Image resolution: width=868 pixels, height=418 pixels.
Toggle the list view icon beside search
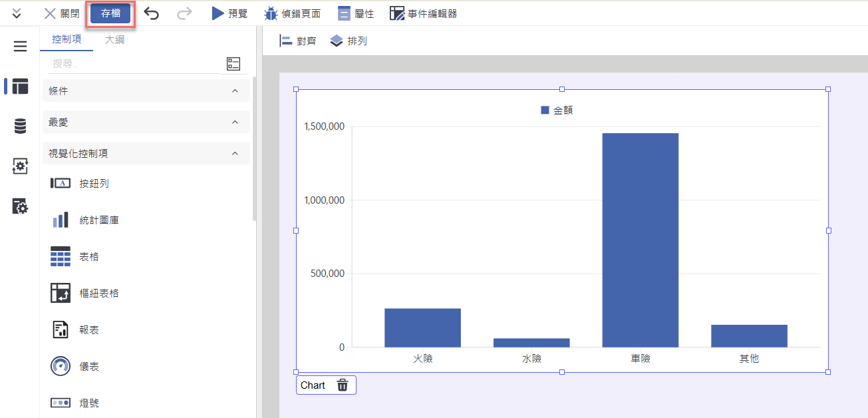click(233, 64)
